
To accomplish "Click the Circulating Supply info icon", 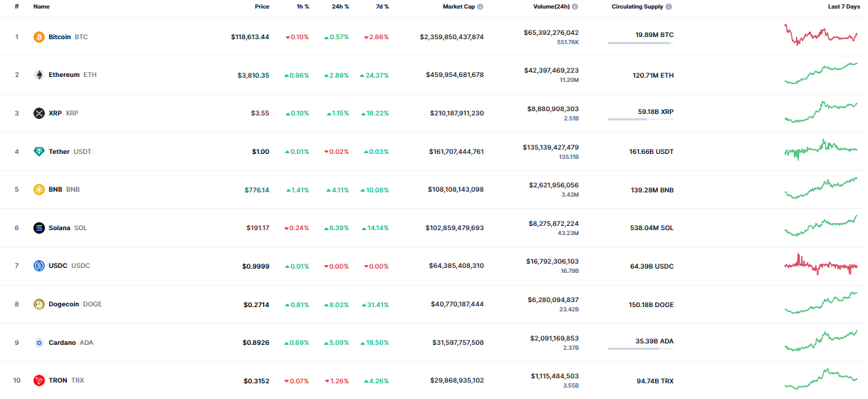I will [x=669, y=6].
